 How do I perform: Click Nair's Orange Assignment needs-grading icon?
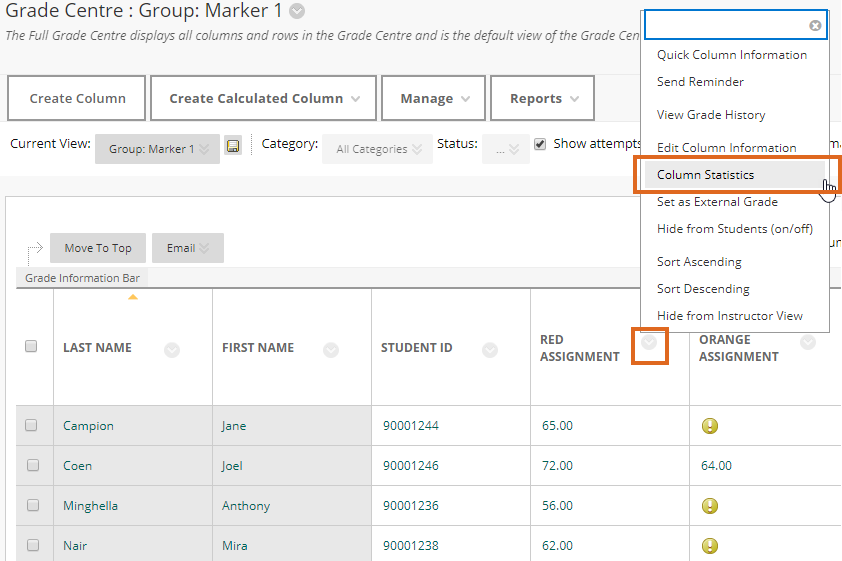(x=710, y=546)
